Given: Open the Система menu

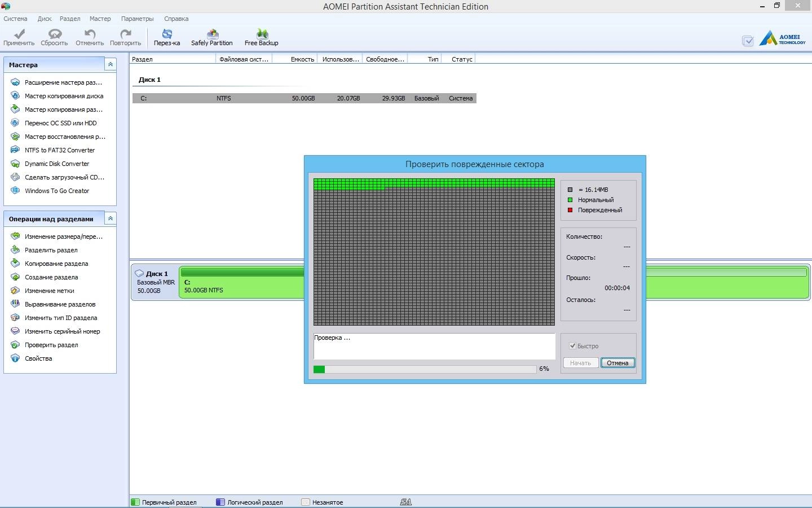Looking at the screenshot, I should click(15, 19).
